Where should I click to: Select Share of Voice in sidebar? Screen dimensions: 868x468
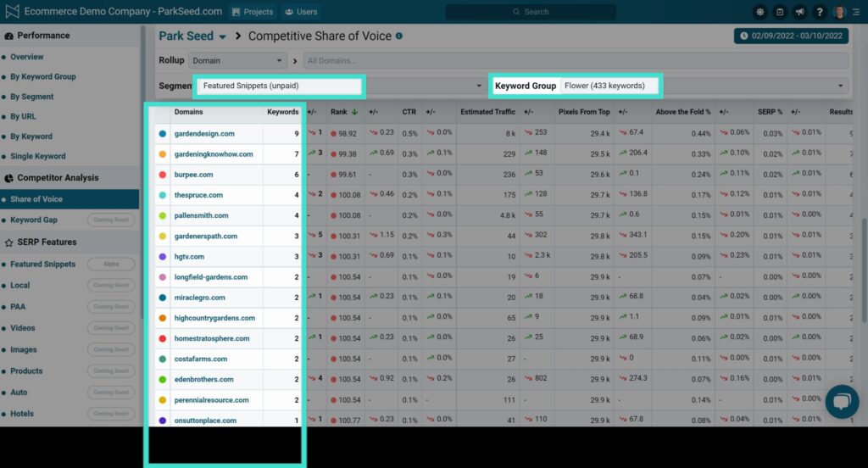point(70,199)
